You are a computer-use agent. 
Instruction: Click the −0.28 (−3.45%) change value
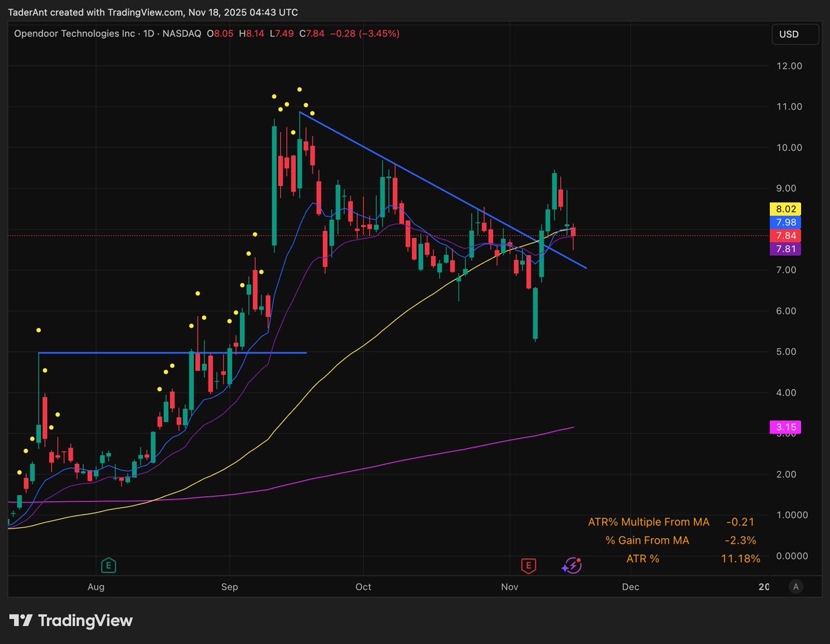click(365, 33)
